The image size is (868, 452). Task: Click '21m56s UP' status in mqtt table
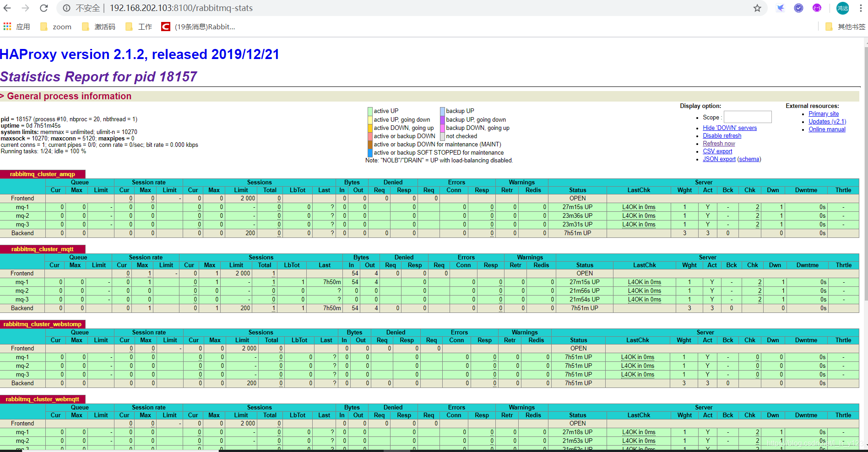(x=584, y=291)
